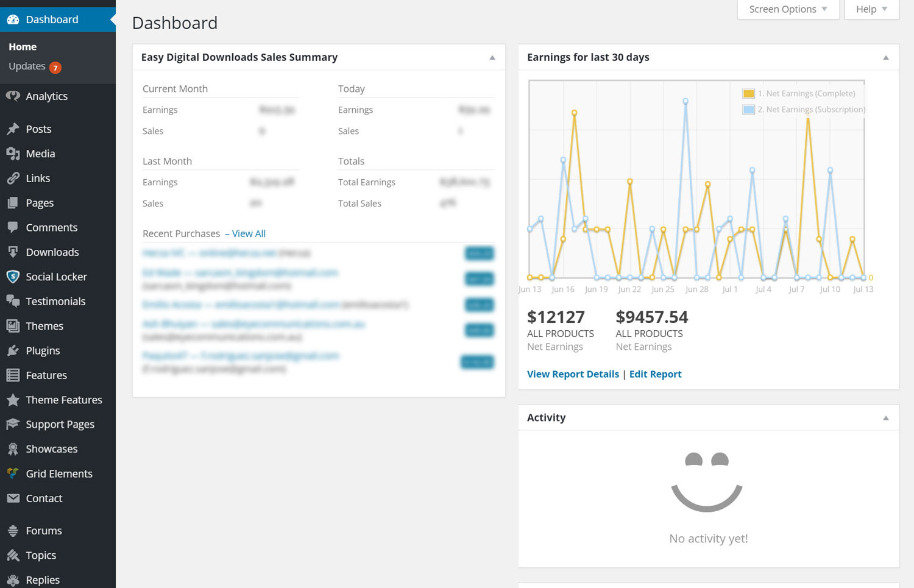
Task: Click the Showcases award ribbon icon
Action: tap(13, 449)
